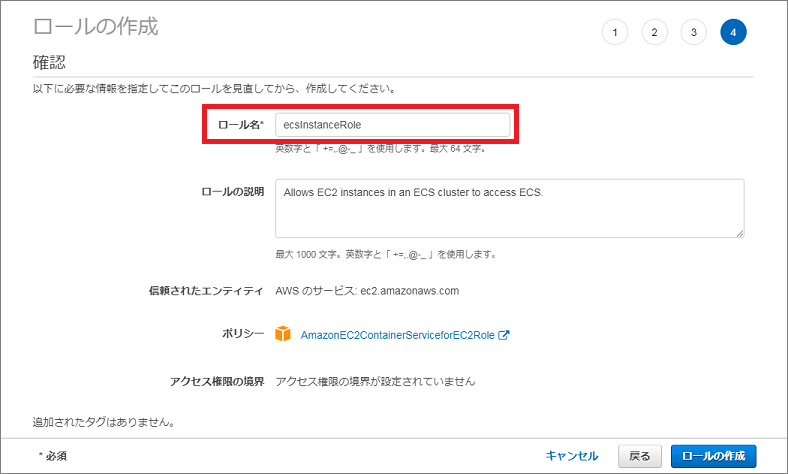Click the 確認 heading
The image size is (788, 474).
click(x=49, y=62)
